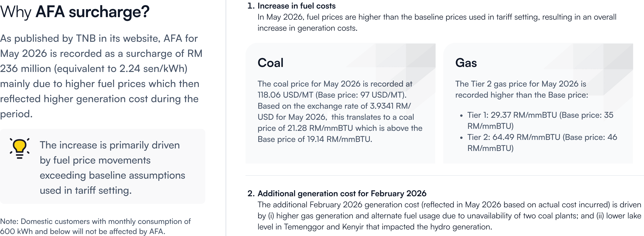Click the "As published by TNB" paragraph
Image resolution: width=644 pixels, height=236 pixels.
[x=101, y=76]
